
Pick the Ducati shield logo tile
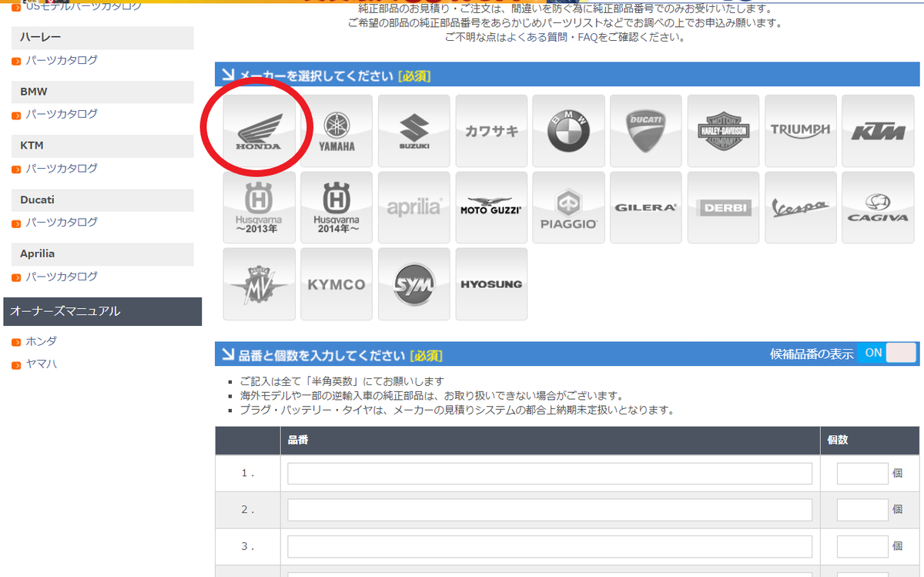pos(646,131)
